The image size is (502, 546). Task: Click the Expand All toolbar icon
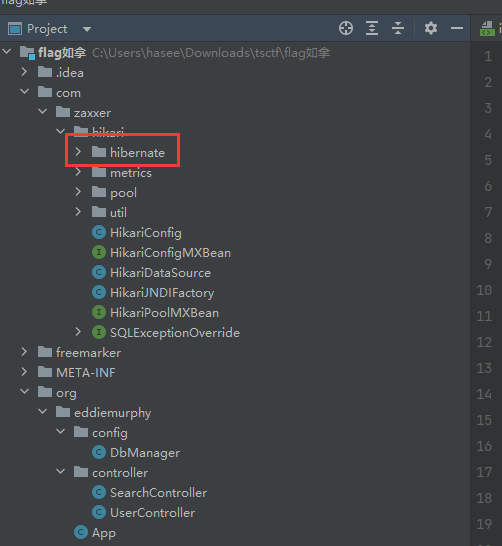(x=372, y=28)
